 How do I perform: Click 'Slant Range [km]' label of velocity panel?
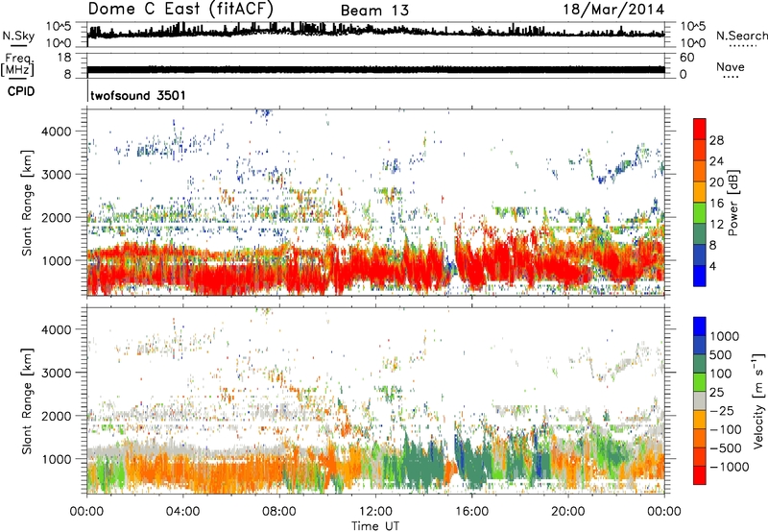pyautogui.click(x=27, y=400)
